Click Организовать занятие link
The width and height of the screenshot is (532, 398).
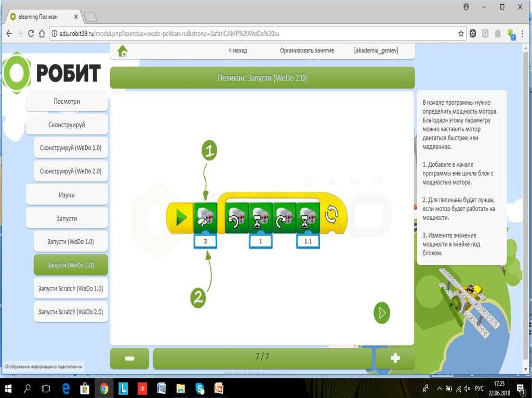[307, 50]
